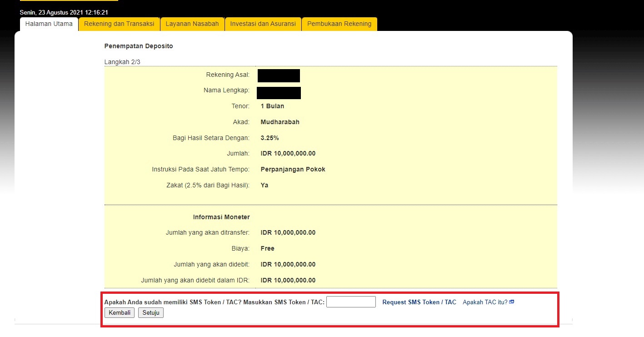Click the popup icon next to 'Apakah TAC itu?'

512,302
